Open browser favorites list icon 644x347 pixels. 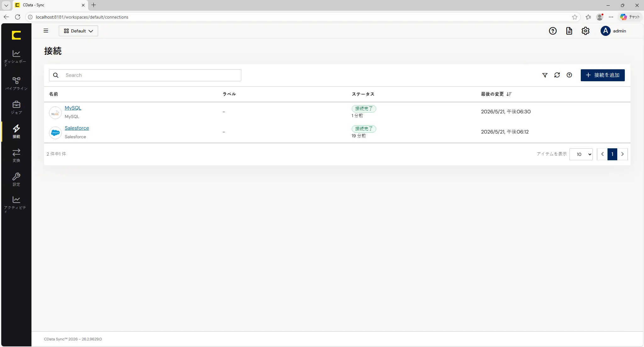(588, 17)
